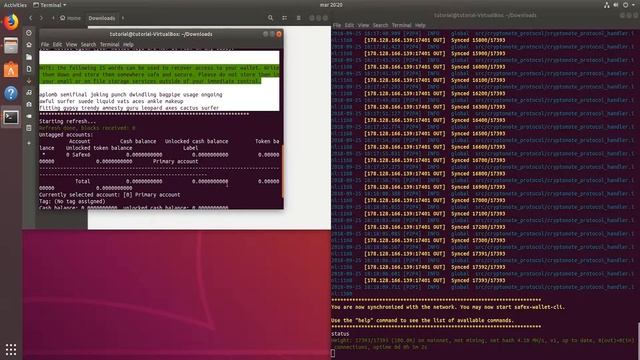Open Trash icon in Files sidebar
The height and width of the screenshot is (360, 640).
tap(29, 128)
